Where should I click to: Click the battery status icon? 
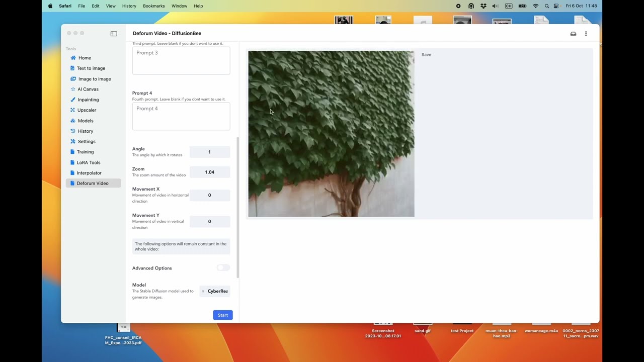pos(522,6)
